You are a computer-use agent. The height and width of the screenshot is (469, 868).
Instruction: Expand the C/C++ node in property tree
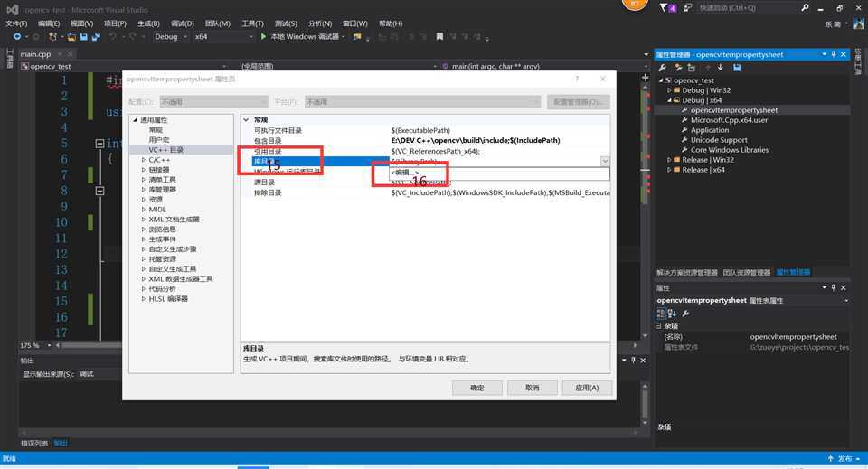(x=143, y=160)
